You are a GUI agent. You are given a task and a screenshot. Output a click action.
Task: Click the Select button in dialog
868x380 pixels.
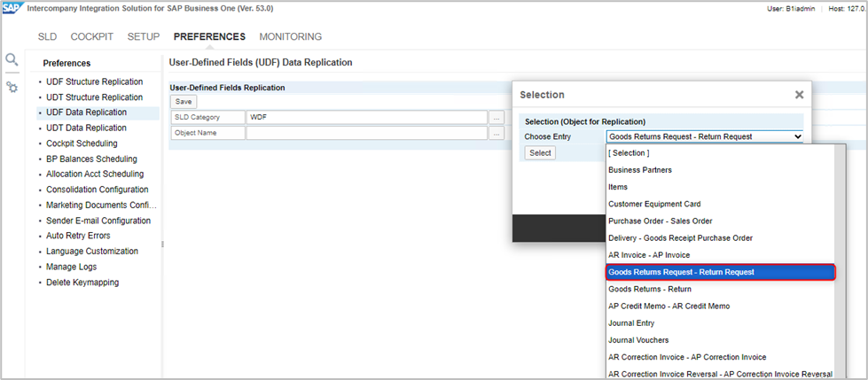pos(540,153)
